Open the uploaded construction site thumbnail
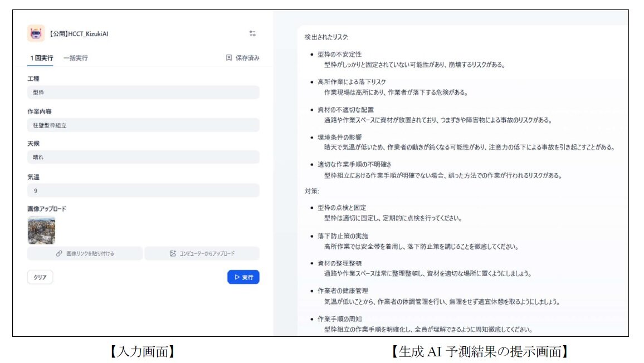This screenshot has width=644, height=363. tap(41, 230)
